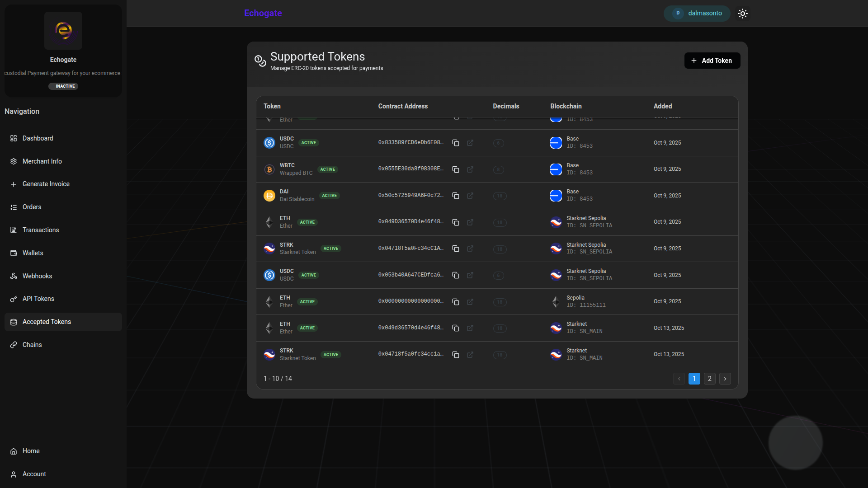Viewport: 868px width, 488px height.
Task: Copy the STRK Starknet Sepolia address
Action: pyautogui.click(x=456, y=249)
